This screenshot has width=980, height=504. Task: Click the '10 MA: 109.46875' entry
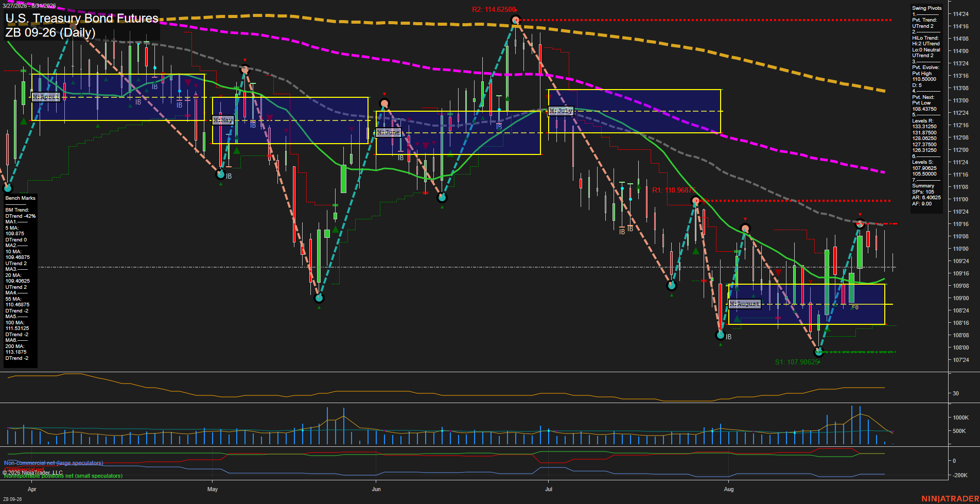click(17, 254)
